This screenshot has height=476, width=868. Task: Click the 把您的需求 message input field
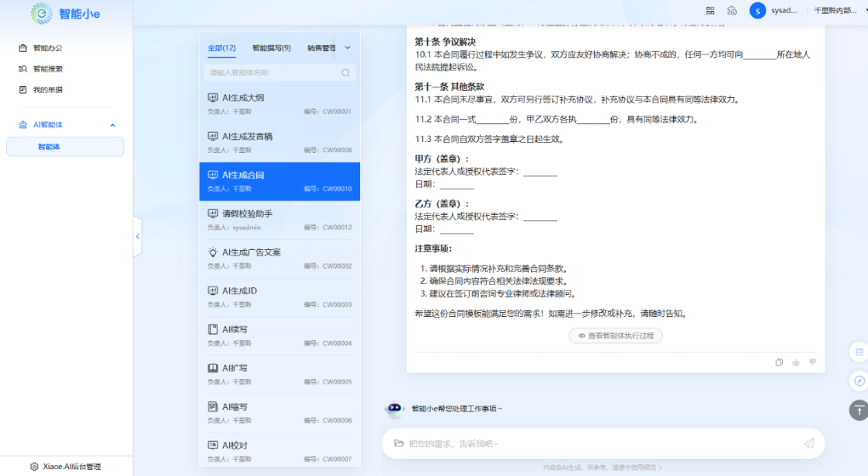tap(598, 443)
